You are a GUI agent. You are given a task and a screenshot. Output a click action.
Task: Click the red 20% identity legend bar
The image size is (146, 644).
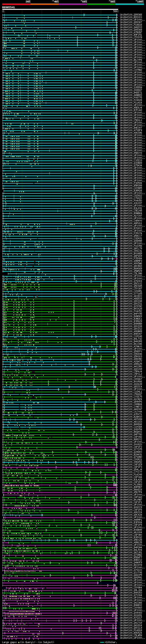click(x=16, y=4)
